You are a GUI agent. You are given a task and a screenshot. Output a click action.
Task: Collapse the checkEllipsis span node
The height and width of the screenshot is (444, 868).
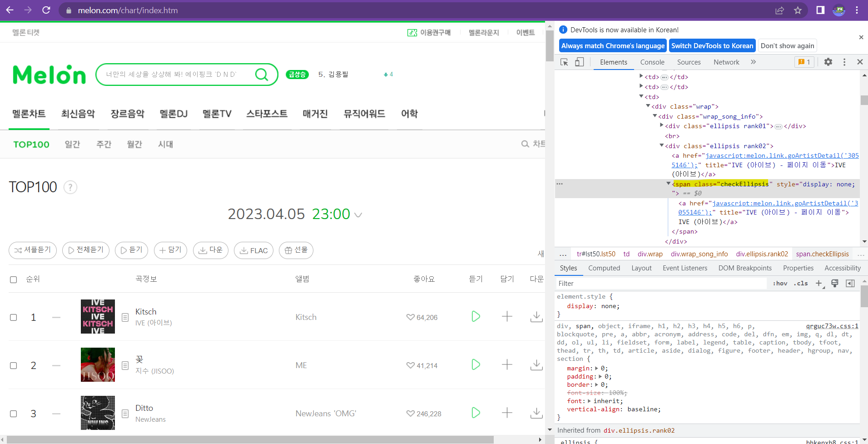668,184
